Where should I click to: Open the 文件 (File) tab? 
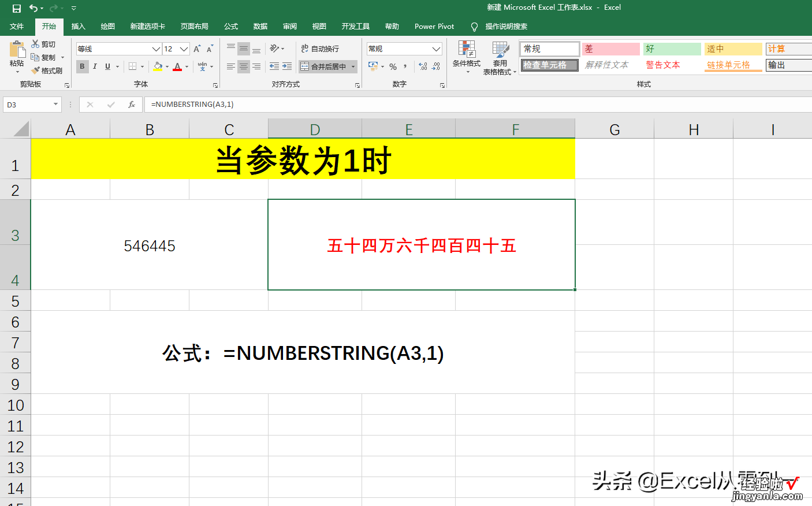[x=17, y=27]
